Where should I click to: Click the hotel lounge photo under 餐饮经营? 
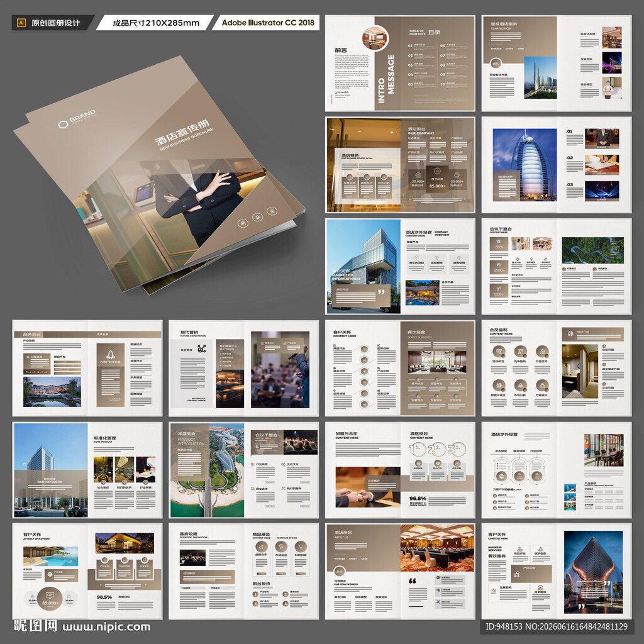(437, 362)
